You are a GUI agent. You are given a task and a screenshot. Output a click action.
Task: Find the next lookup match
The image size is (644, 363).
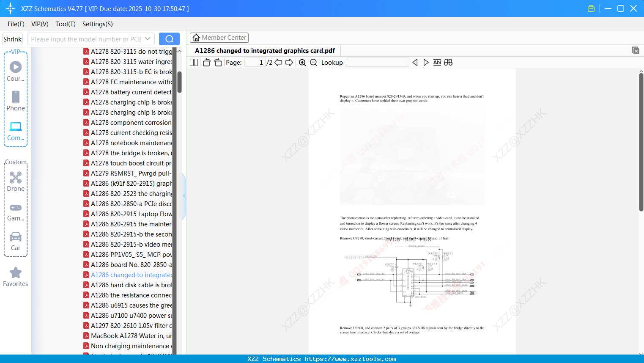(426, 63)
